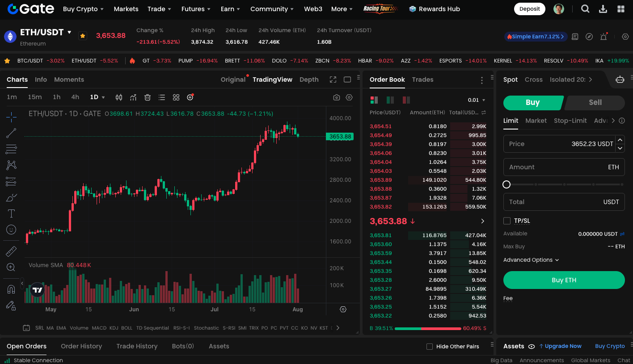Increase price with the up stepper arrow

point(620,139)
